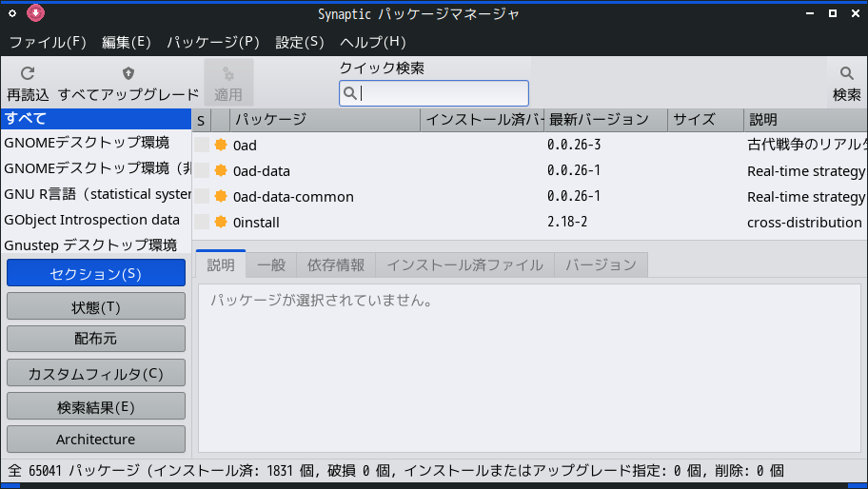Click the Apply (適用) gear icon
This screenshot has height=489, width=868.
coord(228,73)
